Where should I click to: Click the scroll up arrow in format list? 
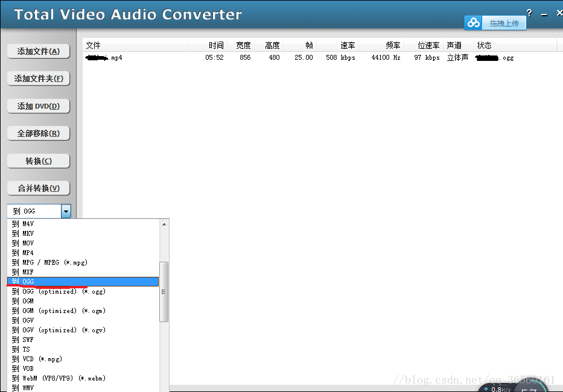click(x=164, y=224)
